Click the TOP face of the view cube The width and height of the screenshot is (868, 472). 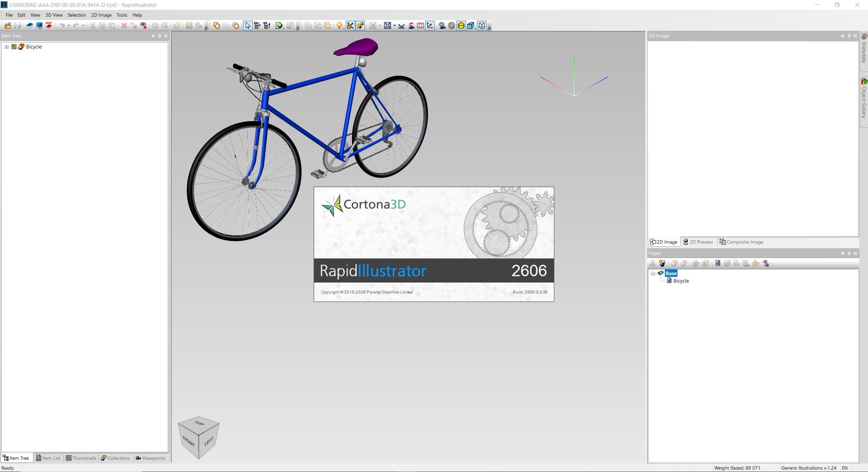(x=199, y=423)
